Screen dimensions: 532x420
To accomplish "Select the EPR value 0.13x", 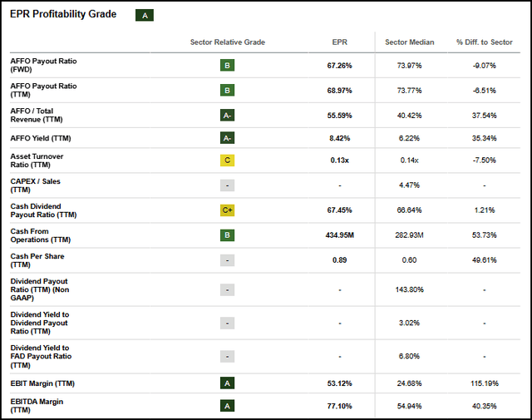I will point(340,161).
